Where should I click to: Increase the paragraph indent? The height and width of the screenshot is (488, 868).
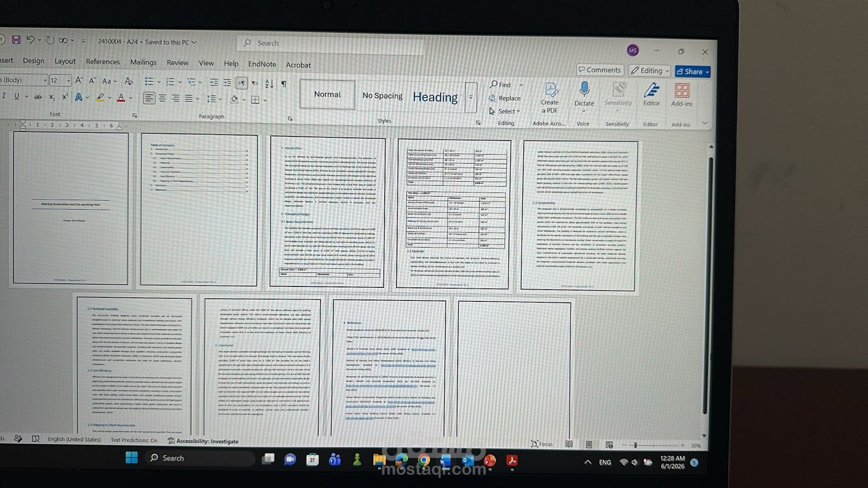coord(227,82)
